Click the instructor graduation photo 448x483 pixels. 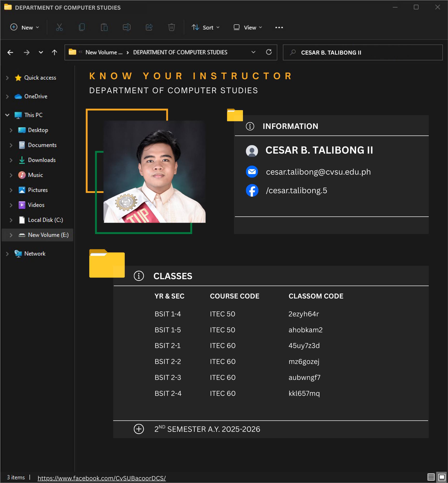154,172
